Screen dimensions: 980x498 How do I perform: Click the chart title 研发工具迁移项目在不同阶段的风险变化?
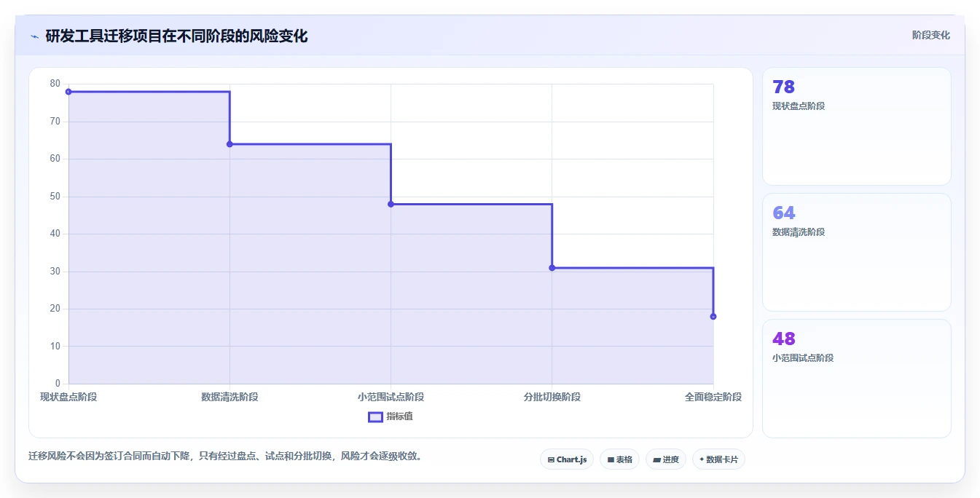(x=176, y=36)
